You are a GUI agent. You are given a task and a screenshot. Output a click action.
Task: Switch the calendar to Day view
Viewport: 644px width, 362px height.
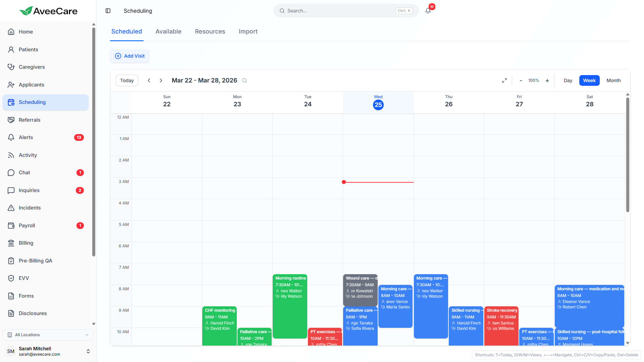(568, 80)
